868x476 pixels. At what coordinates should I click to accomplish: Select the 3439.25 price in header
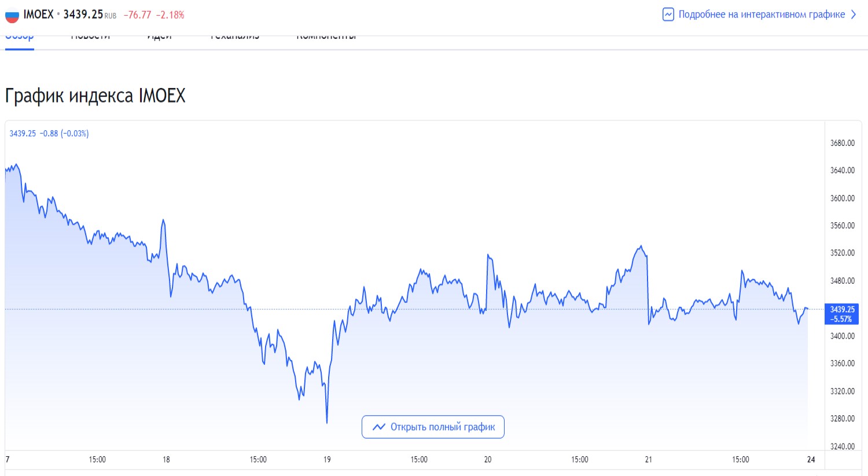coord(83,14)
